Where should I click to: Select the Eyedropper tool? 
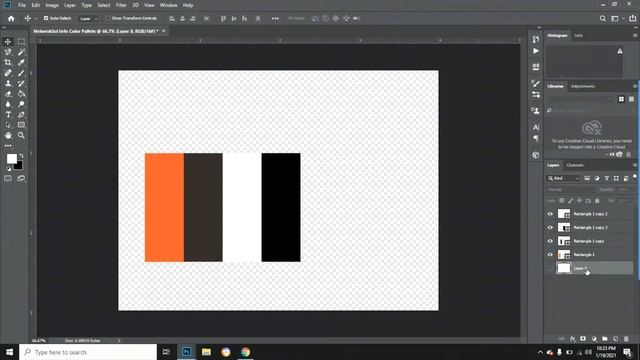[21, 62]
